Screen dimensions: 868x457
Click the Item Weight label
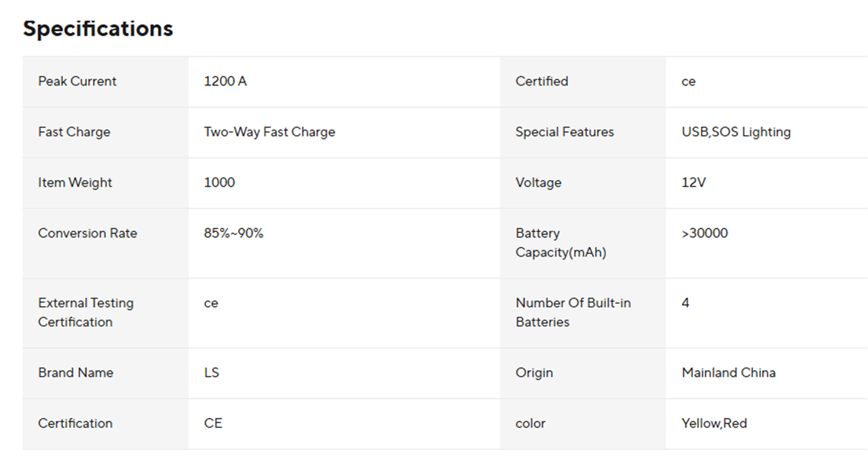[75, 183]
